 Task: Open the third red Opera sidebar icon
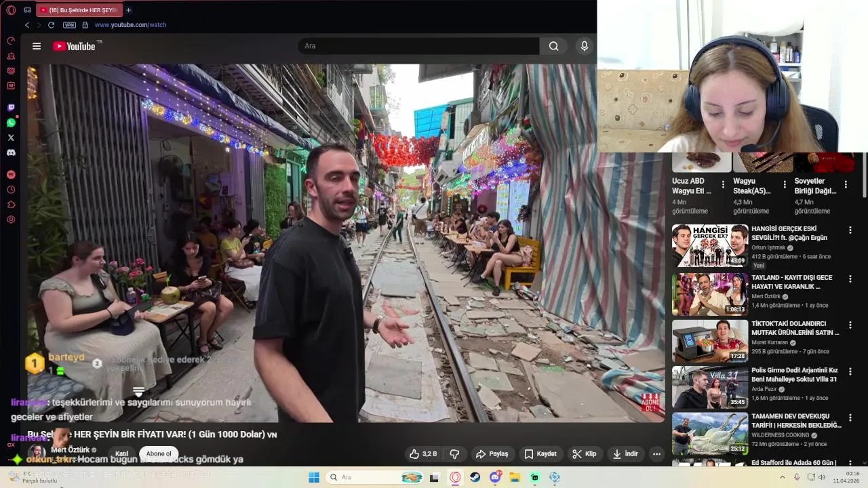click(x=11, y=70)
